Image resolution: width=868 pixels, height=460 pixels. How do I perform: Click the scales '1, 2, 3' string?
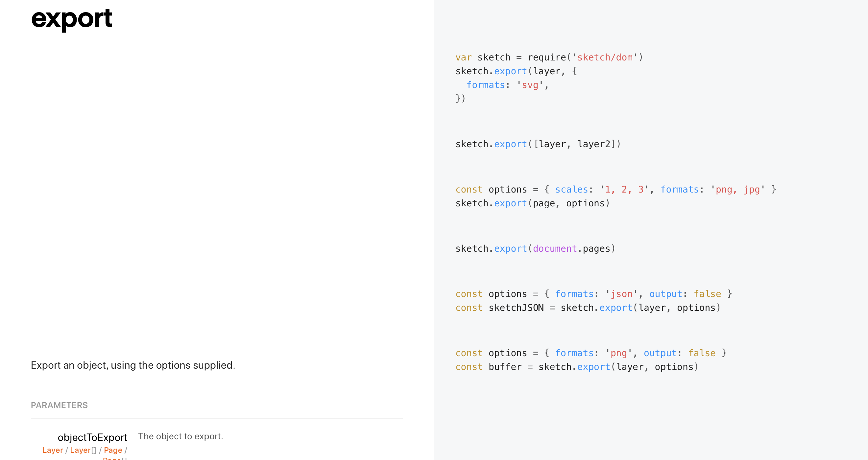(x=624, y=189)
